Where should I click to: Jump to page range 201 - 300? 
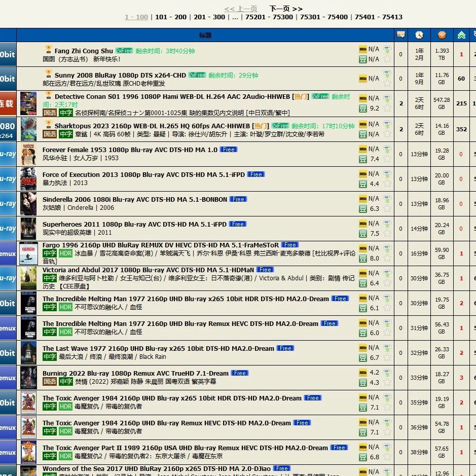(209, 17)
